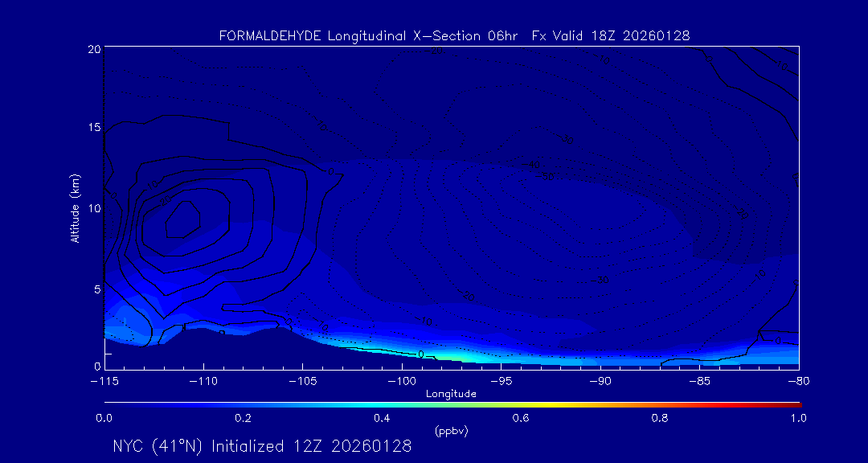Screen dimensions: 868x463
Task: Select the 0.2 colorbar value label
Action: (243, 418)
